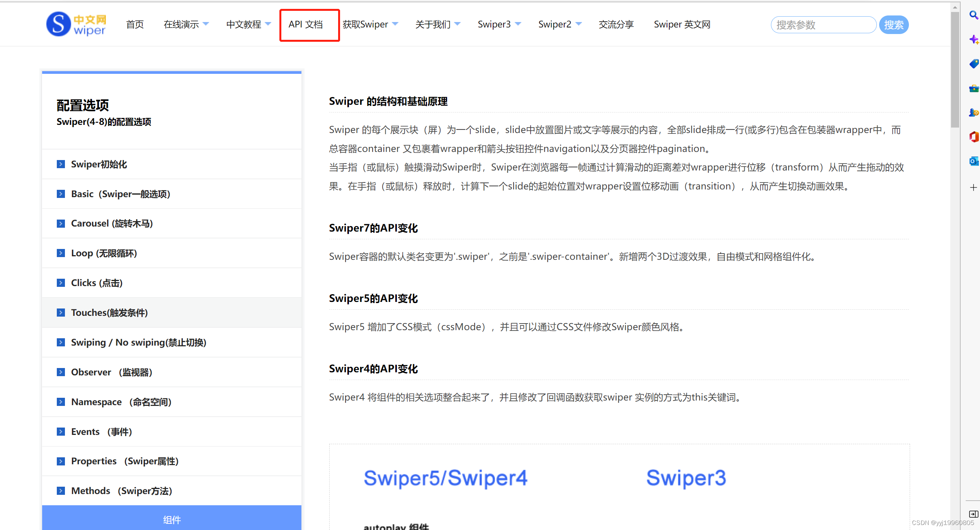The height and width of the screenshot is (530, 980).
Task: Add sidebar item with the plus icon
Action: [x=973, y=187]
